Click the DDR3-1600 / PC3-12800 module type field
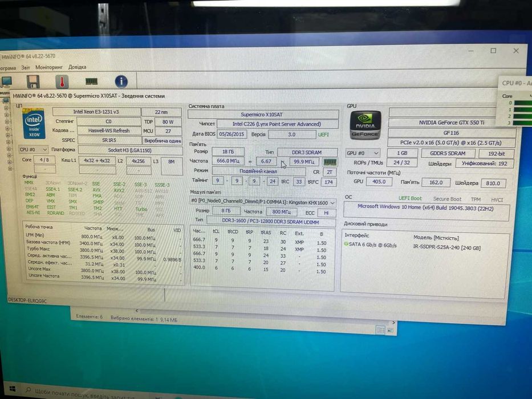The image size is (532, 399). [271, 222]
